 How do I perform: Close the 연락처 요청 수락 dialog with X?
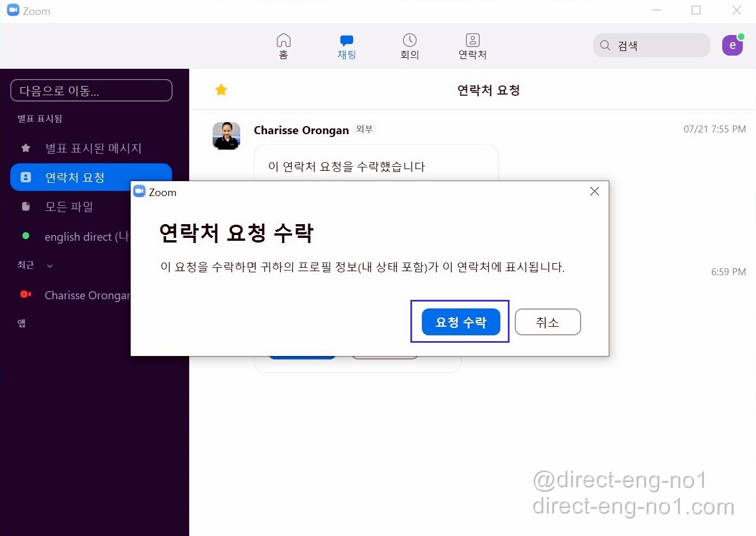tap(594, 191)
